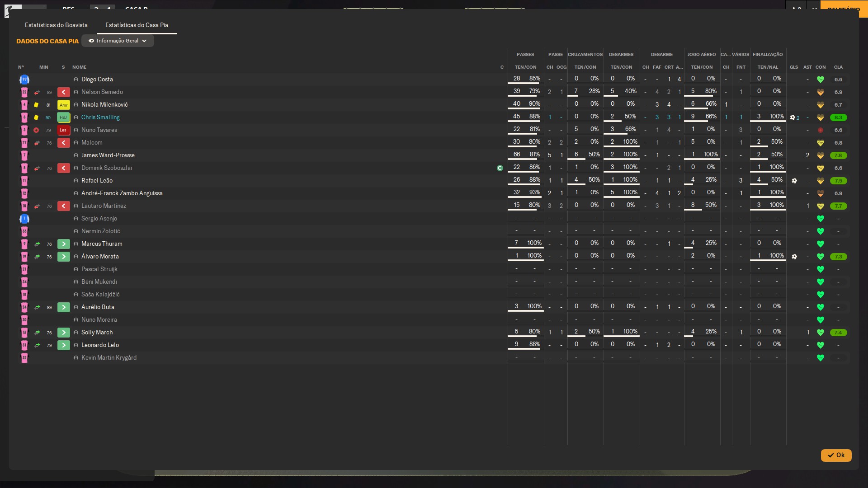Click Zambo Anguissa's orange condition heart

(821, 193)
